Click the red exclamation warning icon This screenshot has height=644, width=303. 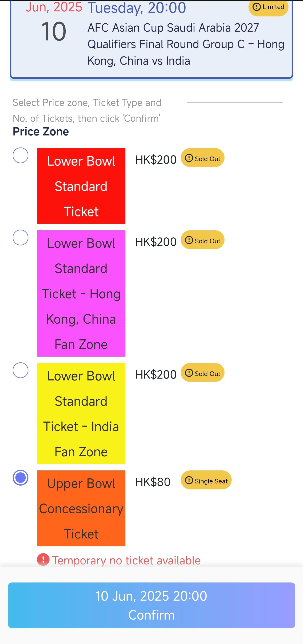click(43, 560)
